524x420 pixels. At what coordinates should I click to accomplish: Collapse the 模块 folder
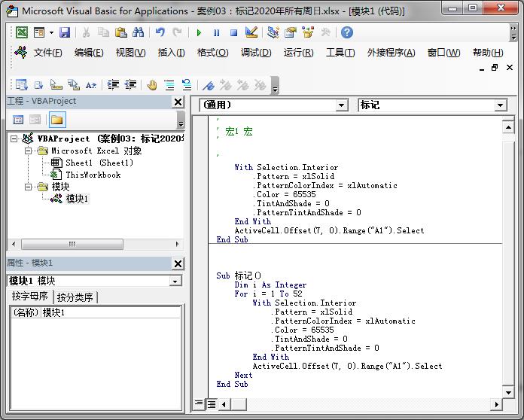point(29,187)
